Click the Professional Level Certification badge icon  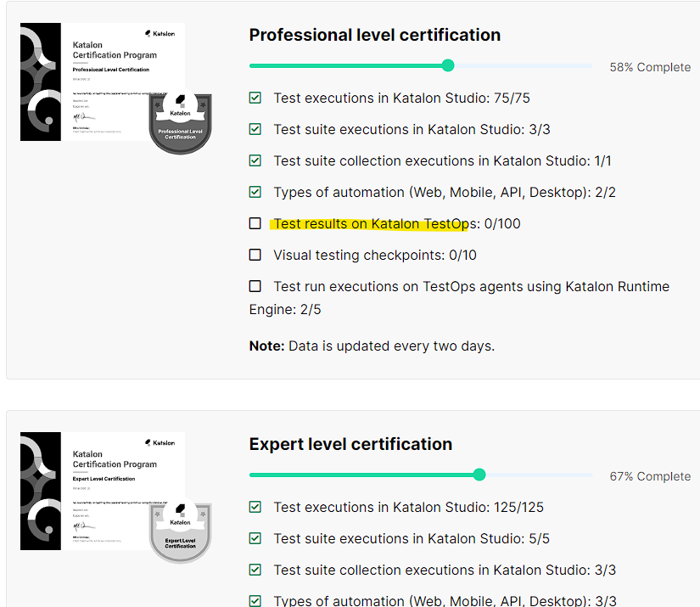(181, 123)
